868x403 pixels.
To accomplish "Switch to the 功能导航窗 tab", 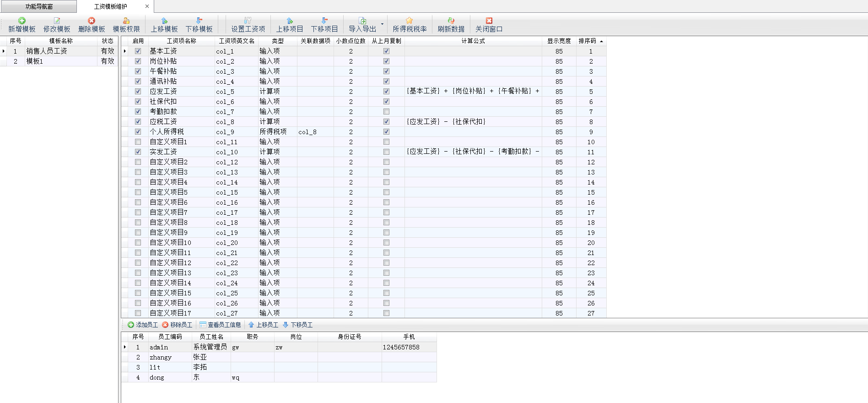I will point(39,6).
